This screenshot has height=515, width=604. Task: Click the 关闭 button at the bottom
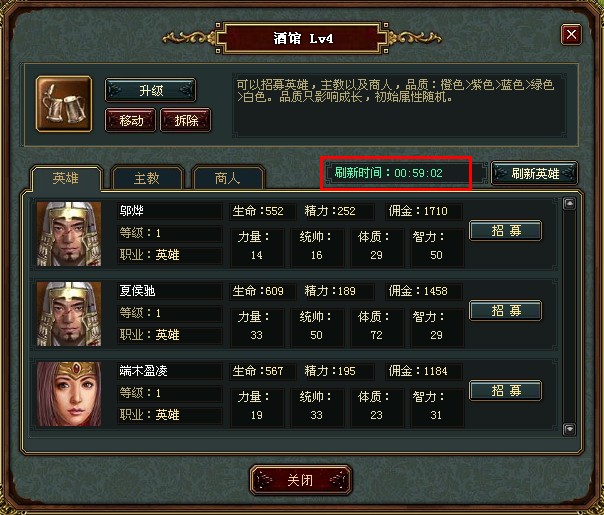pyautogui.click(x=301, y=480)
